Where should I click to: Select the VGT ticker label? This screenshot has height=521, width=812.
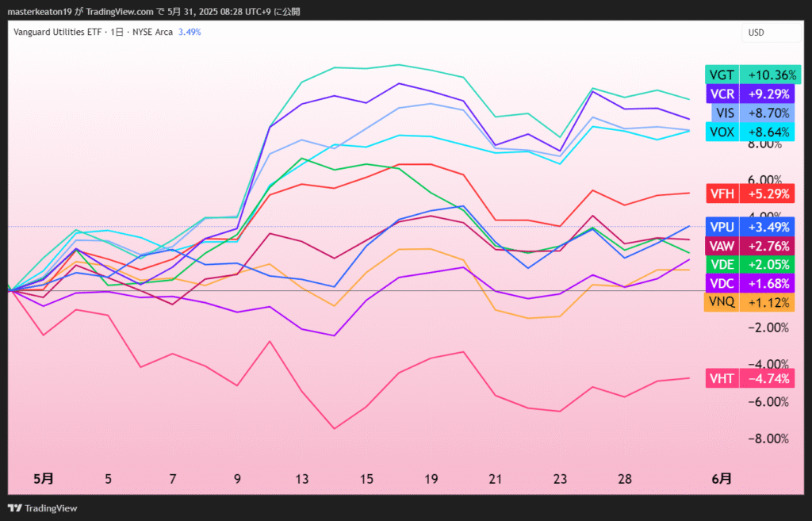722,75
